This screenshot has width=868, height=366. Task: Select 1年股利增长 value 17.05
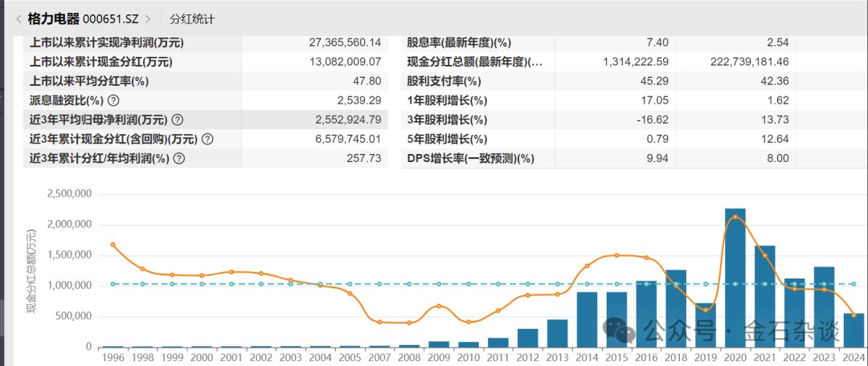[654, 100]
